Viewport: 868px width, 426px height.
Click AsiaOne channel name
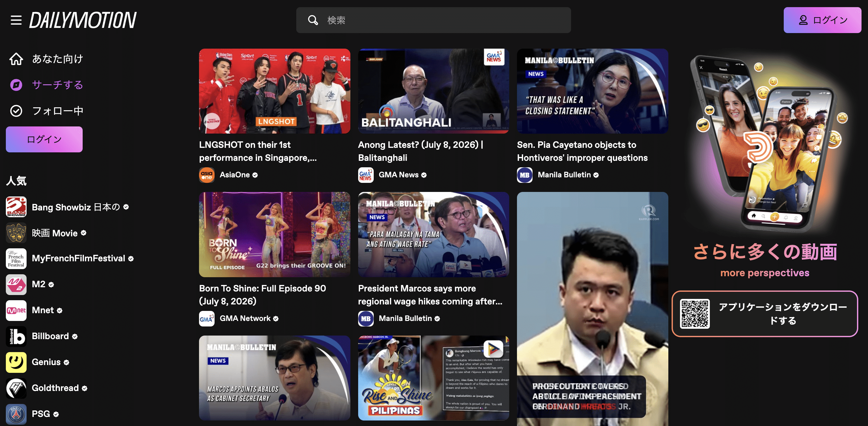pyautogui.click(x=235, y=175)
